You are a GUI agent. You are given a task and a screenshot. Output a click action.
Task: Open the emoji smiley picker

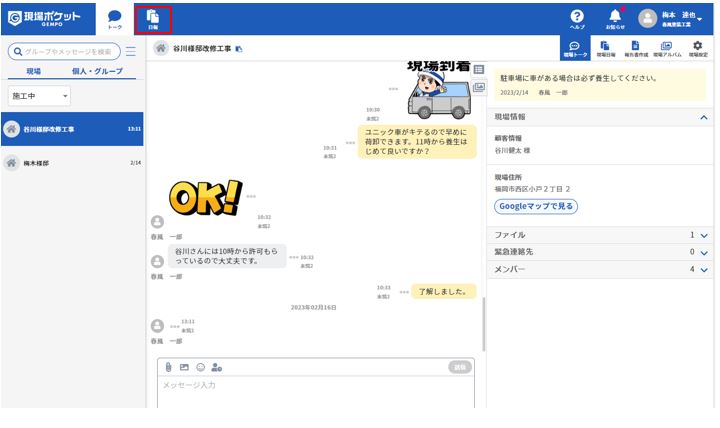pyautogui.click(x=201, y=367)
